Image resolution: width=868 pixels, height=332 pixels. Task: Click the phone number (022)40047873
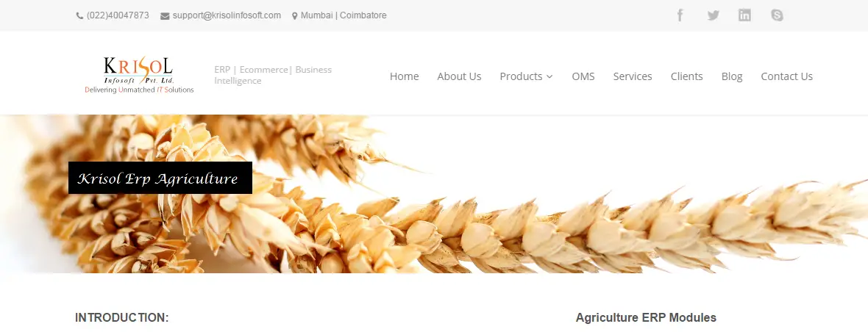(118, 15)
